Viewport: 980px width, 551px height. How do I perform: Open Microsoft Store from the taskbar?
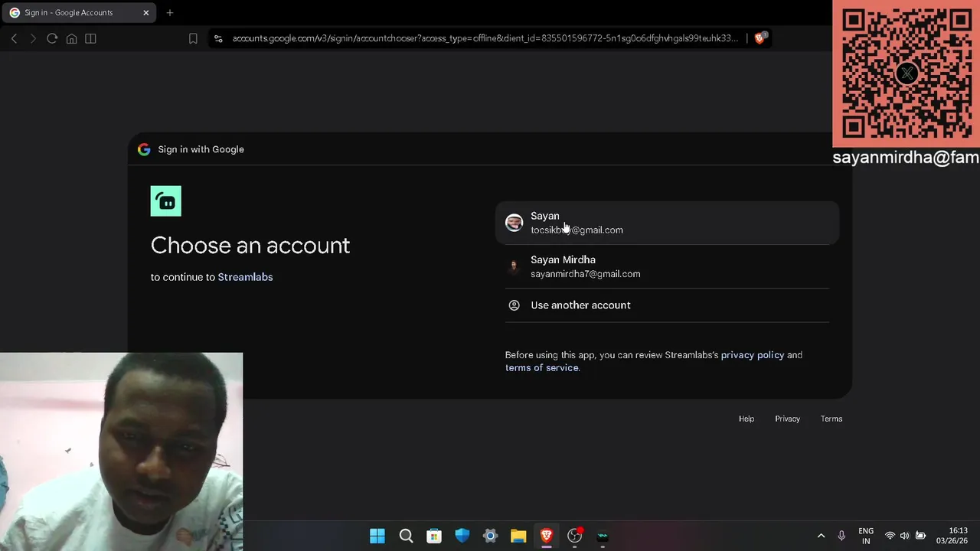click(434, 536)
